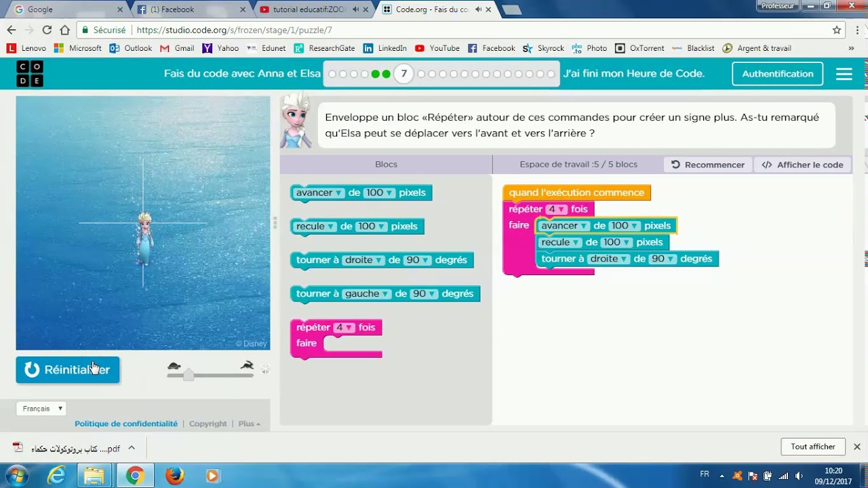This screenshot has height=488, width=868.
Task: Open Outlook bookmark
Action: pyautogui.click(x=131, y=48)
